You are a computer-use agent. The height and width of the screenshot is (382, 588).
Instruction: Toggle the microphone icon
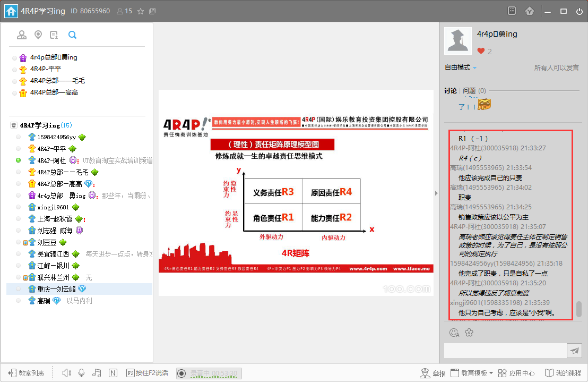[81, 373]
